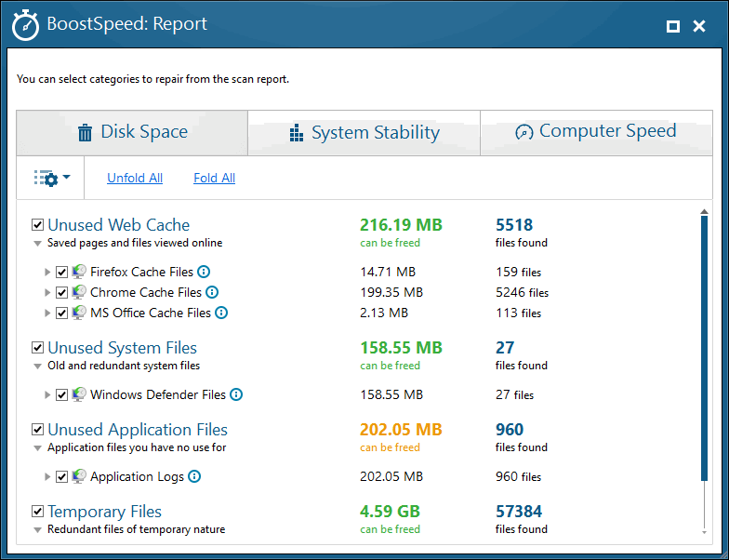Click the computer icon next to Firefox Cache Files
This screenshot has width=729, height=560.
point(79,272)
